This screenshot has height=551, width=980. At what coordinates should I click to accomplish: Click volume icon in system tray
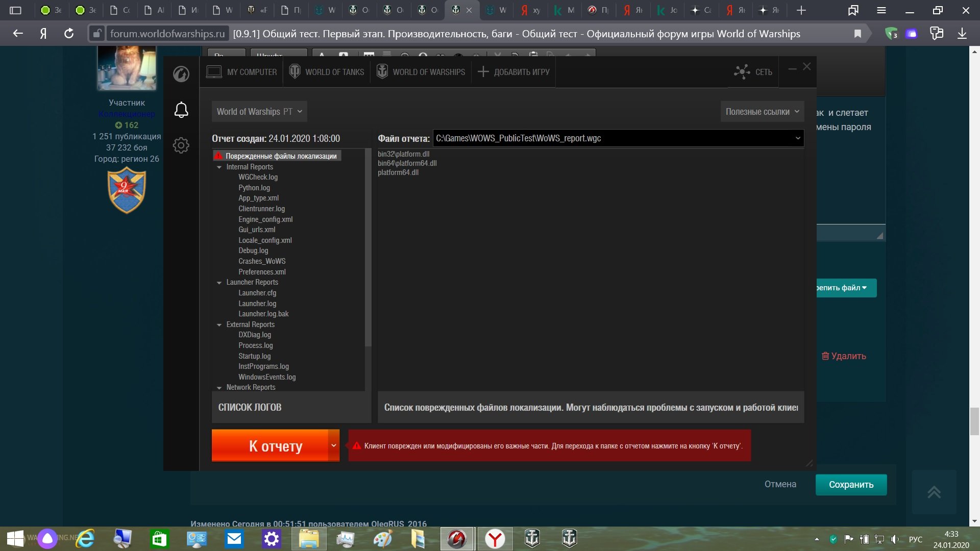tap(895, 539)
